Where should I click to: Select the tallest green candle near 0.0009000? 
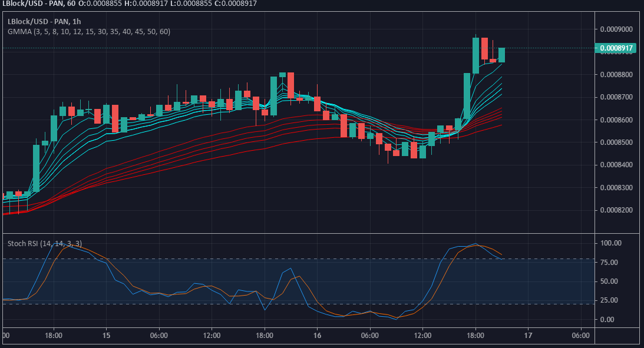coord(475,55)
